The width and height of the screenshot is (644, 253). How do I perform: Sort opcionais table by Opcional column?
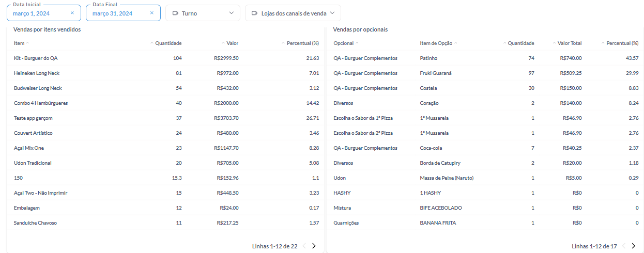[x=344, y=43]
